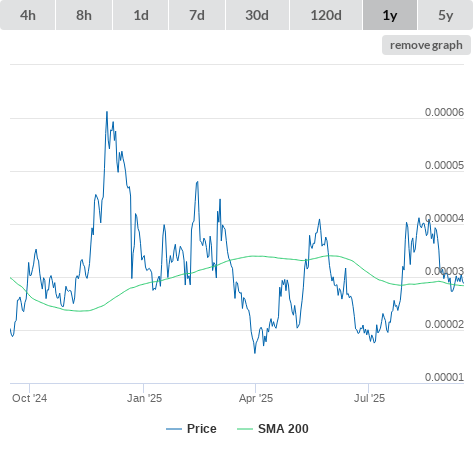This screenshot has height=455, width=474.
Task: Open the 7d chart range
Action: [197, 15]
